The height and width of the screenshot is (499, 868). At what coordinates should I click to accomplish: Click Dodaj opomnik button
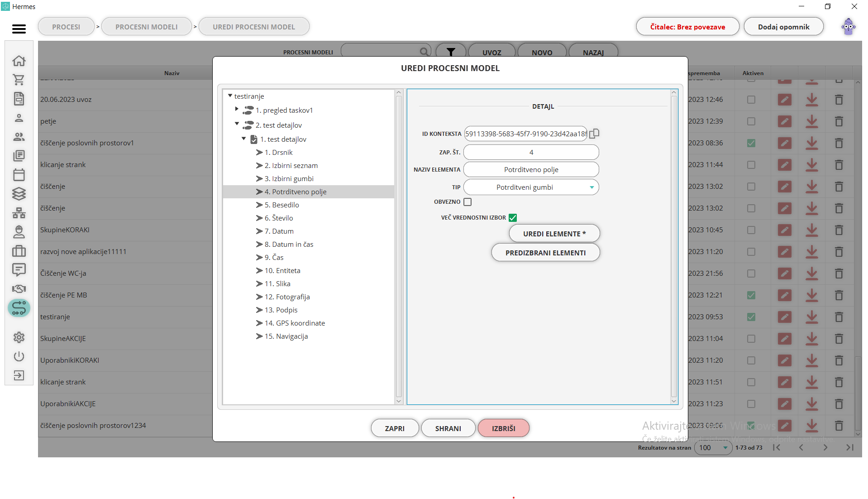(x=784, y=27)
